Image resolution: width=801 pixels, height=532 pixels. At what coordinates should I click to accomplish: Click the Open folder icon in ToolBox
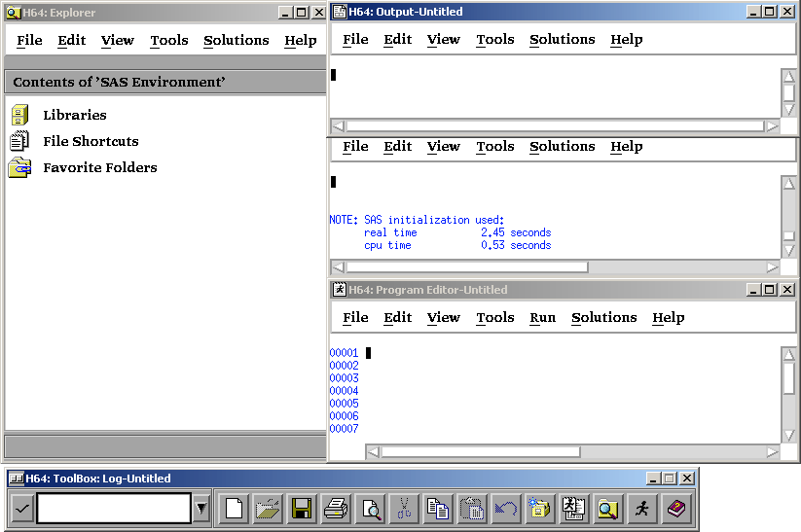pyautogui.click(x=268, y=509)
